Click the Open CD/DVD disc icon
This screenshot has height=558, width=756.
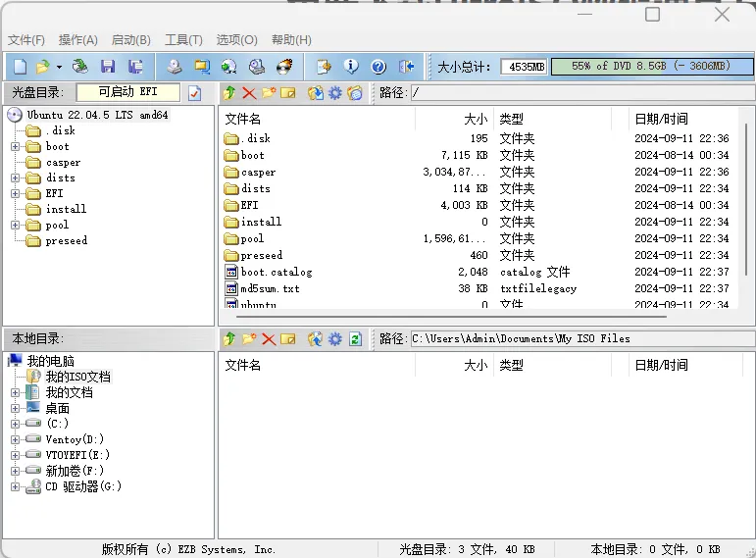[x=80, y=67]
